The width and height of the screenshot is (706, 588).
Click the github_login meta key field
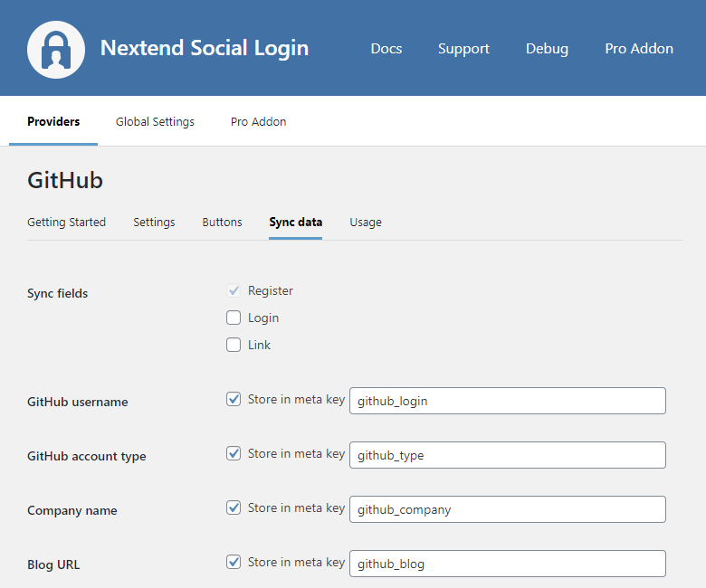(507, 401)
